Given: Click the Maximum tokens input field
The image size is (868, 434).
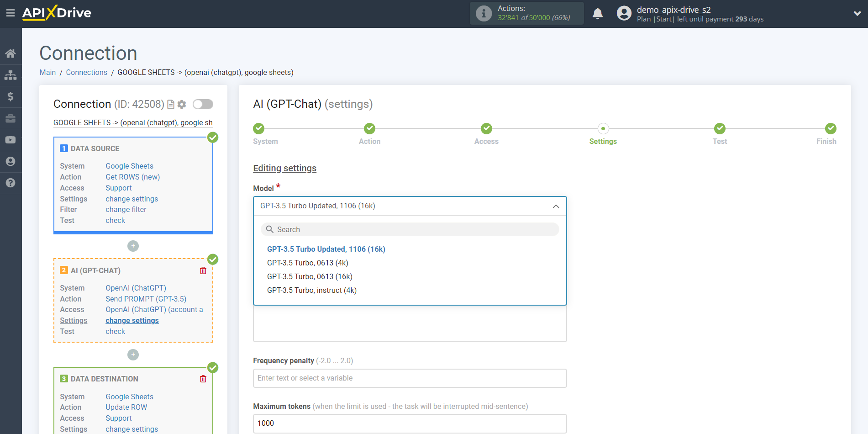Looking at the screenshot, I should click(x=410, y=423).
